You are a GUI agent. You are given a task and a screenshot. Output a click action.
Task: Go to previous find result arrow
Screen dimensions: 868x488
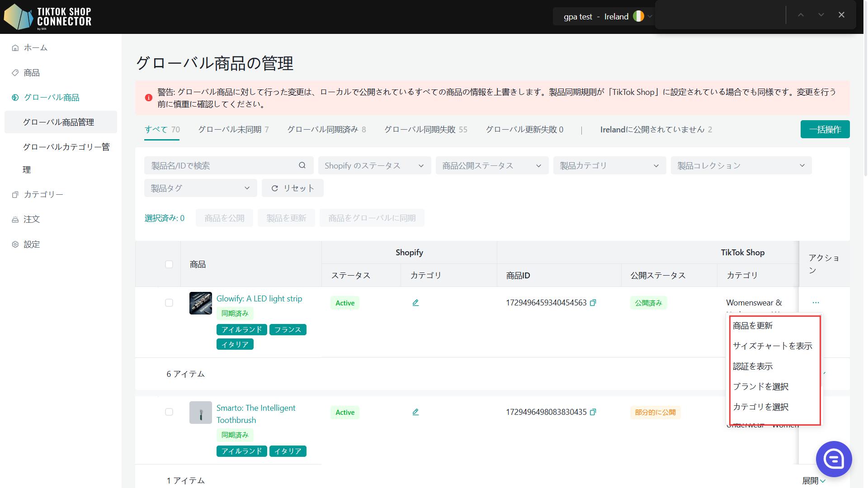point(801,15)
